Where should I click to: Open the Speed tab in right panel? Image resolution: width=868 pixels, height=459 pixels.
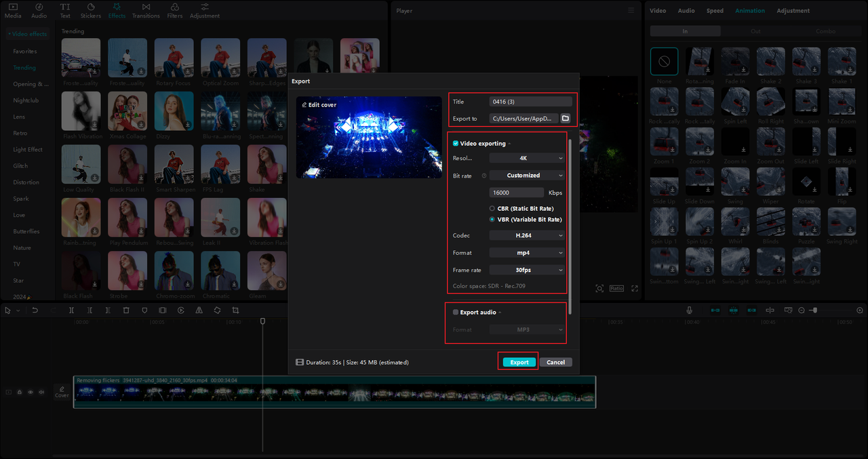coord(715,11)
